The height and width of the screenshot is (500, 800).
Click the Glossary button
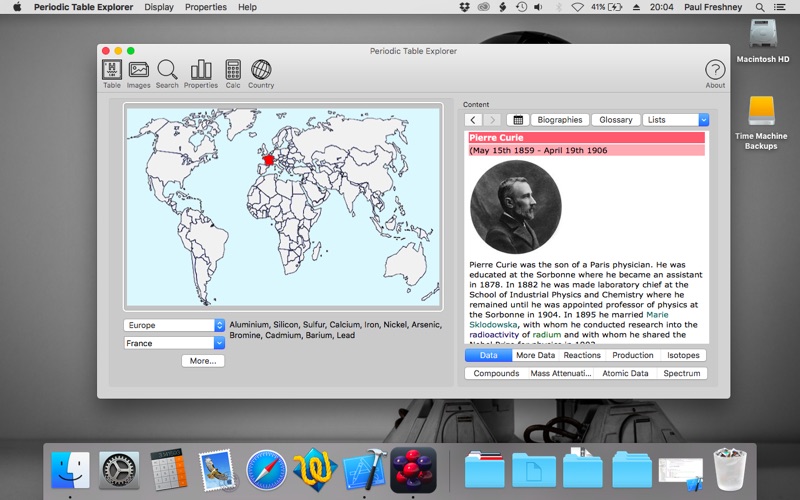615,120
